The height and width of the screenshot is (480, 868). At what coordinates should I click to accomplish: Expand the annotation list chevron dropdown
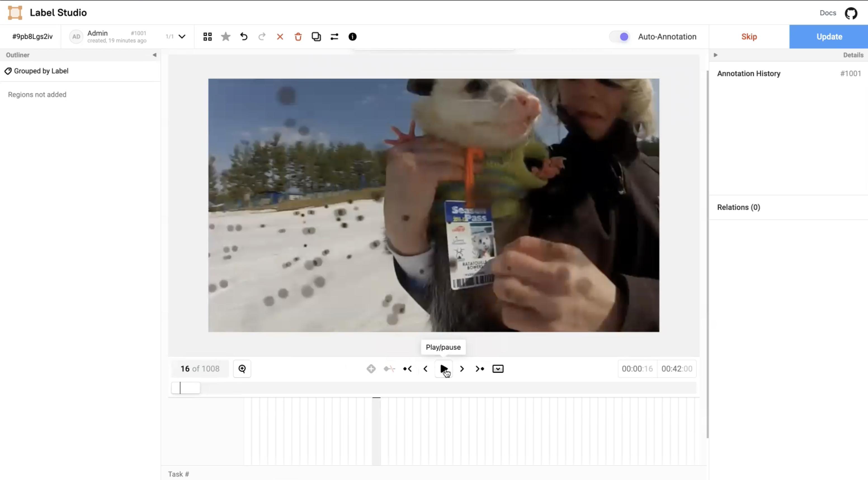click(182, 37)
